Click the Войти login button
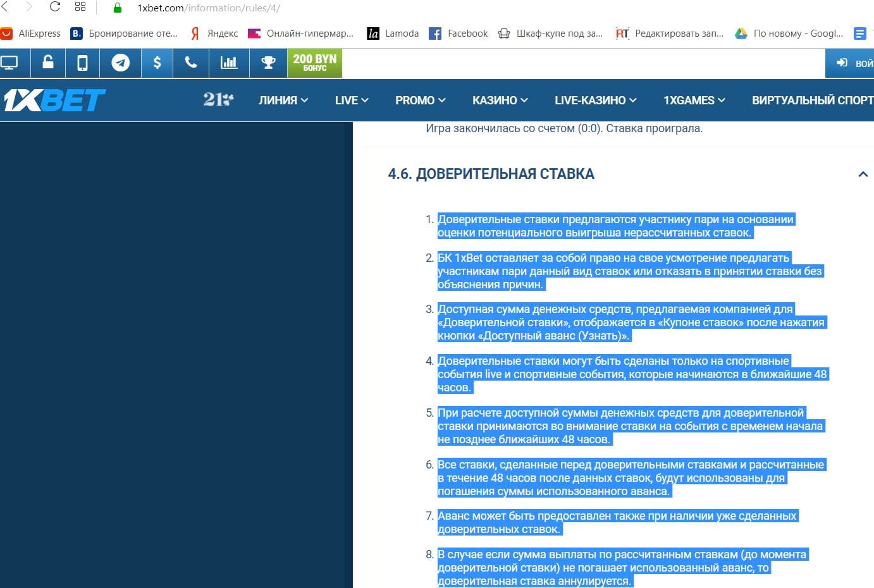This screenshot has height=588, width=874. tap(850, 63)
